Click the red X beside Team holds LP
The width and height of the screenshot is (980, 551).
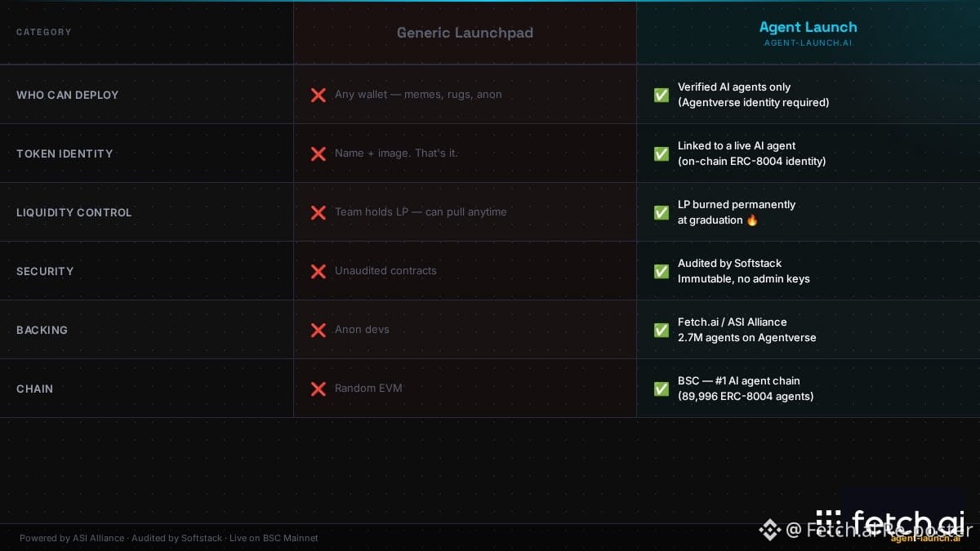pyautogui.click(x=318, y=212)
